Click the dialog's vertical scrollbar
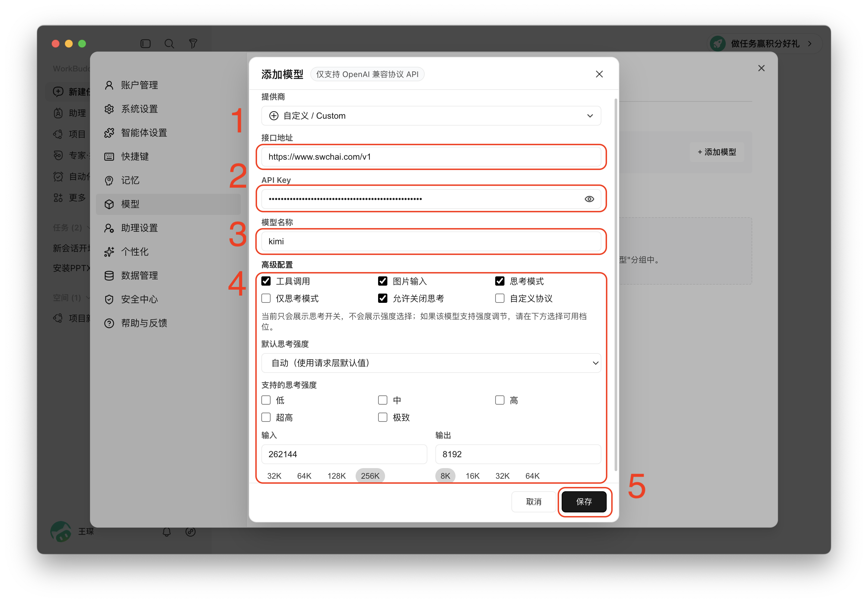 [616, 285]
